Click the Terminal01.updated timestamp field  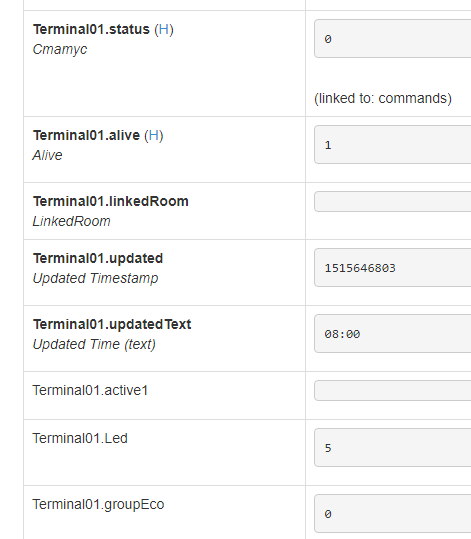coord(393,267)
